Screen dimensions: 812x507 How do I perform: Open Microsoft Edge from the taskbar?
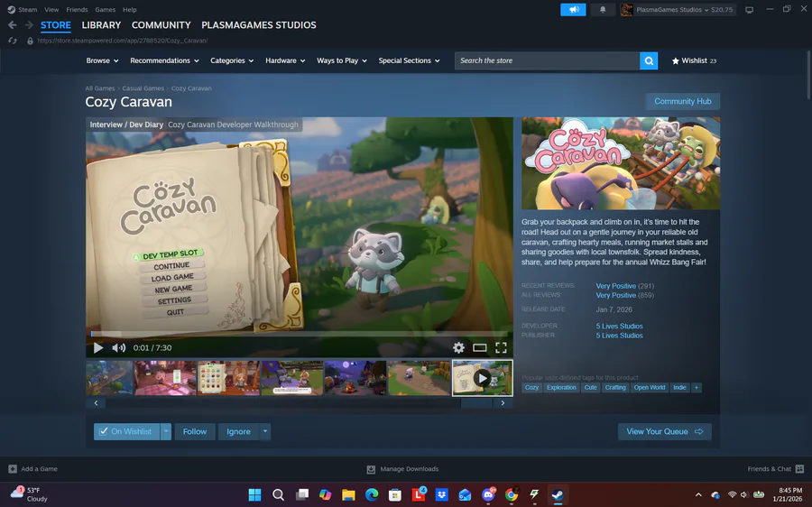[372, 494]
